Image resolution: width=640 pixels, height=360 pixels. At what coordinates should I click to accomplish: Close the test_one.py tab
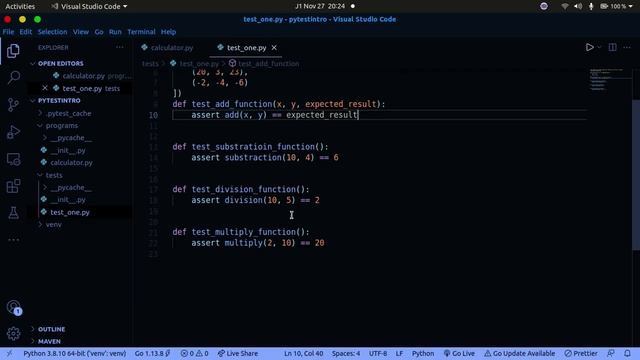274,48
